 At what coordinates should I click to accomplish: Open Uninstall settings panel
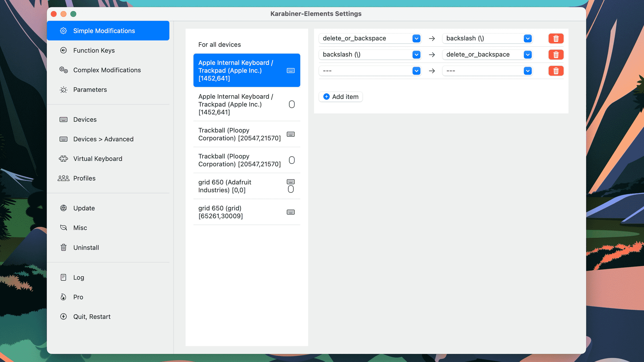click(86, 247)
